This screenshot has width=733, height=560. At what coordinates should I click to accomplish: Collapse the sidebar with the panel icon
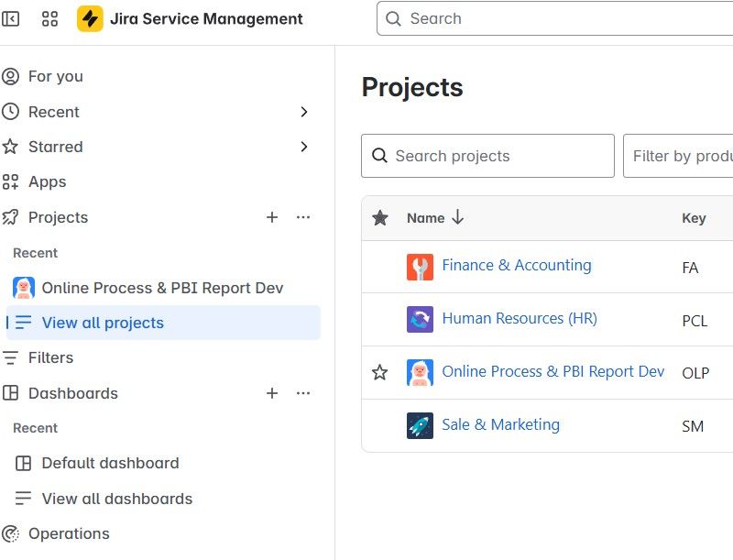[x=10, y=18]
